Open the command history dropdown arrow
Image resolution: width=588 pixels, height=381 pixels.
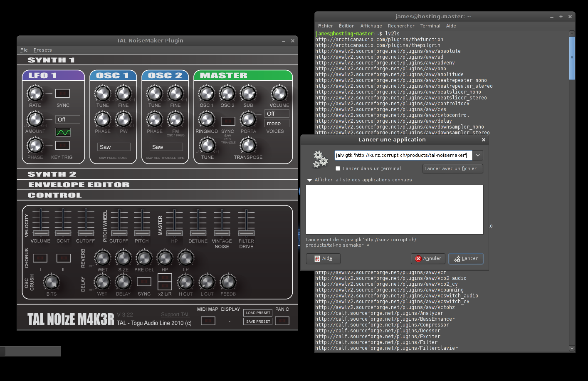tap(478, 155)
